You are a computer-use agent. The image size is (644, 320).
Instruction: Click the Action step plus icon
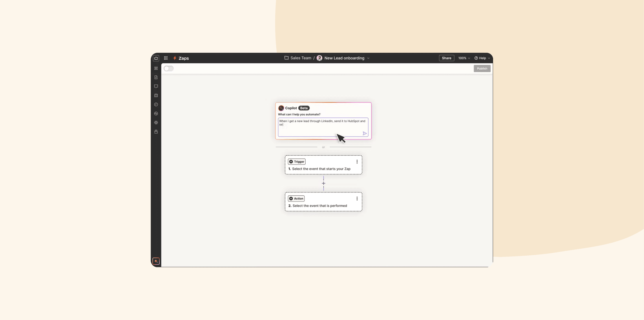(x=291, y=199)
